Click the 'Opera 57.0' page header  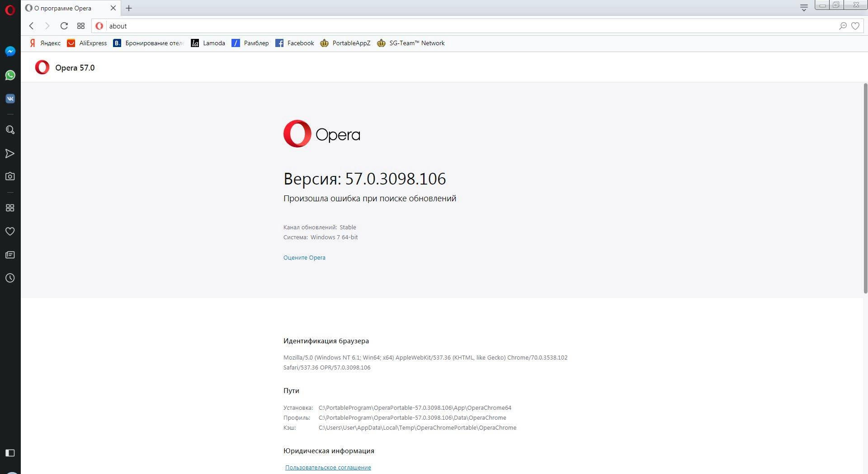[75, 68]
